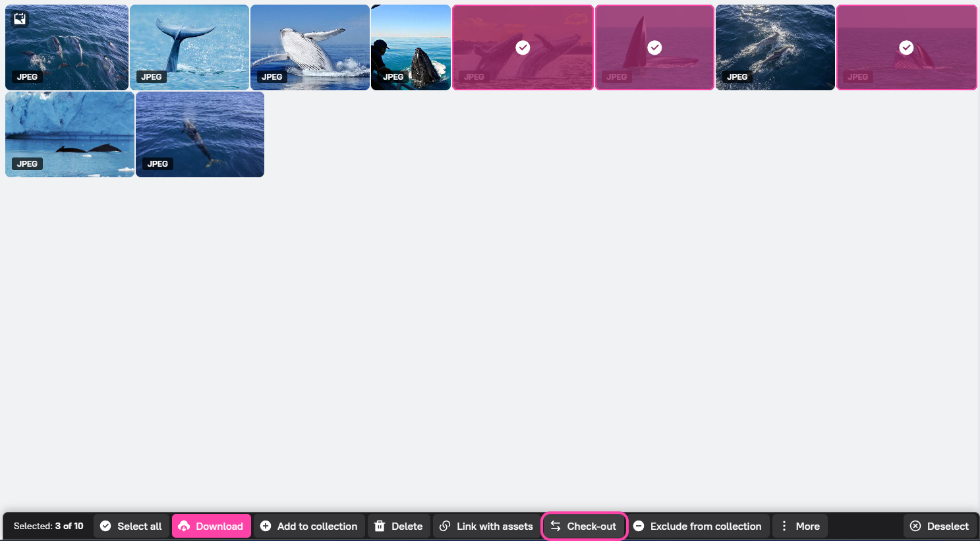Click the Check-out swap arrows icon

[556, 526]
